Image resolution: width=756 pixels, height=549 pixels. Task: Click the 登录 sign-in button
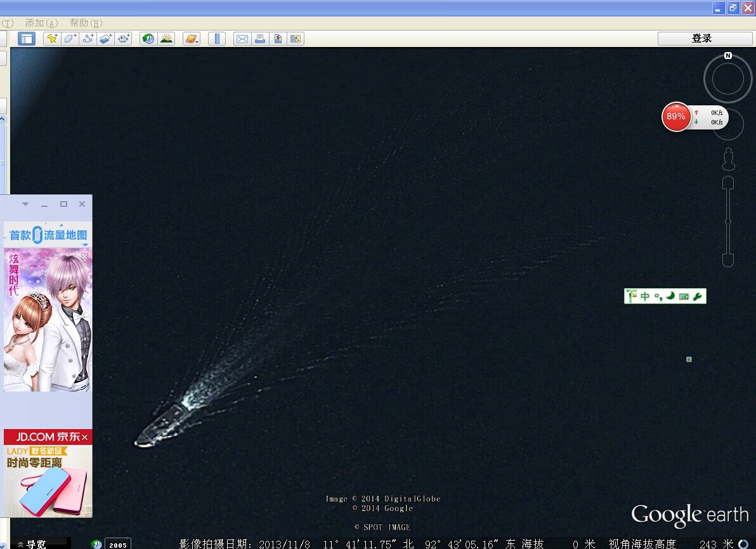point(701,38)
